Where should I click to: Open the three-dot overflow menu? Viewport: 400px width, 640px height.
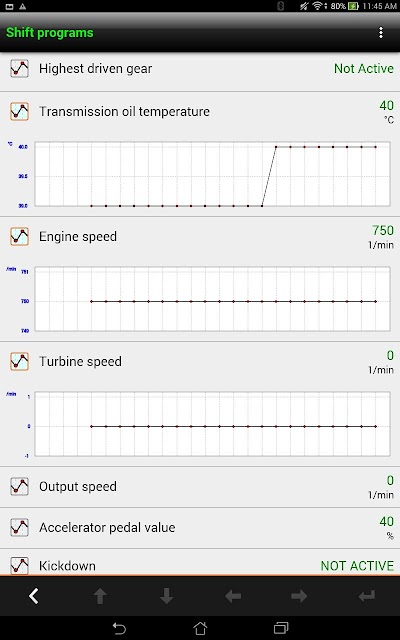380,33
